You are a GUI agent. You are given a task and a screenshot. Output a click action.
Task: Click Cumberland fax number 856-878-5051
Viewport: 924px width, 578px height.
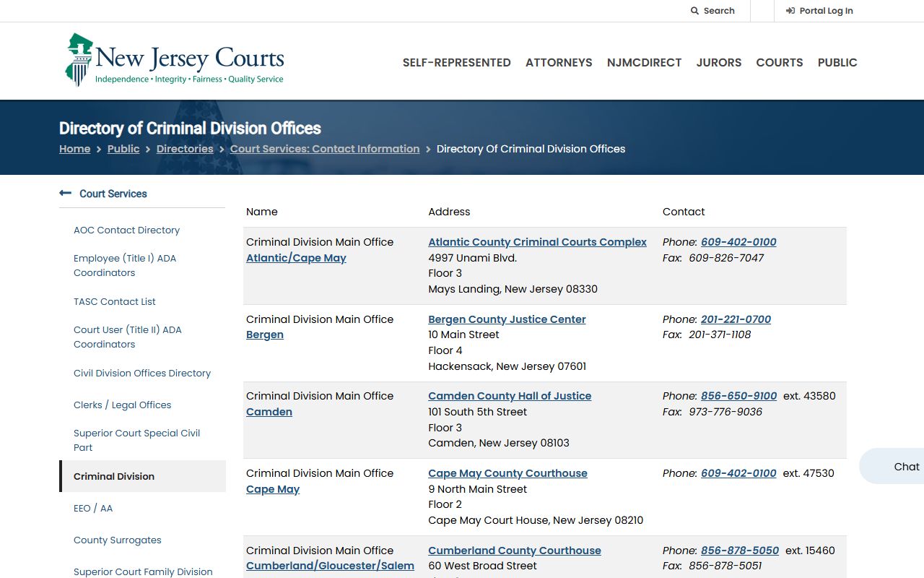(725, 566)
